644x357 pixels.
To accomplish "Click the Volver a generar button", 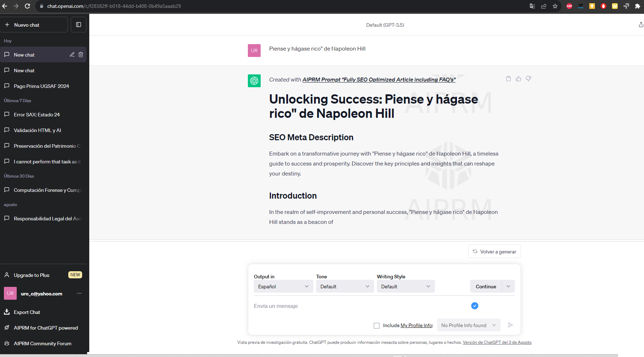I will point(494,252).
